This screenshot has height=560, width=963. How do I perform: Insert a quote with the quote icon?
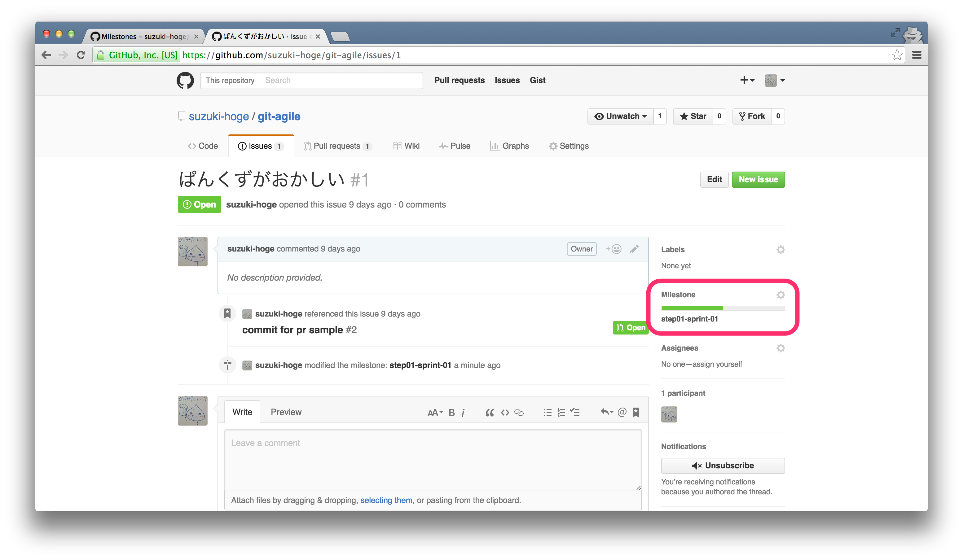pos(489,413)
